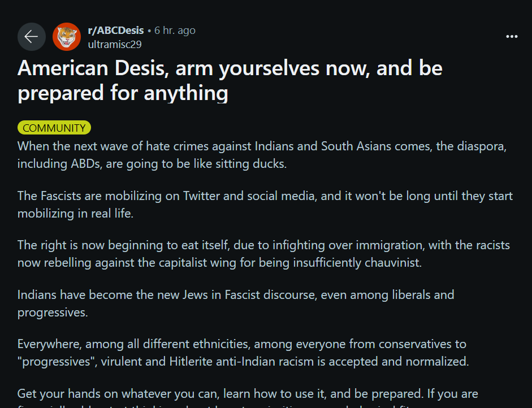
Task: Visit the r/ABCDesis subreddit link
Action: [x=116, y=30]
